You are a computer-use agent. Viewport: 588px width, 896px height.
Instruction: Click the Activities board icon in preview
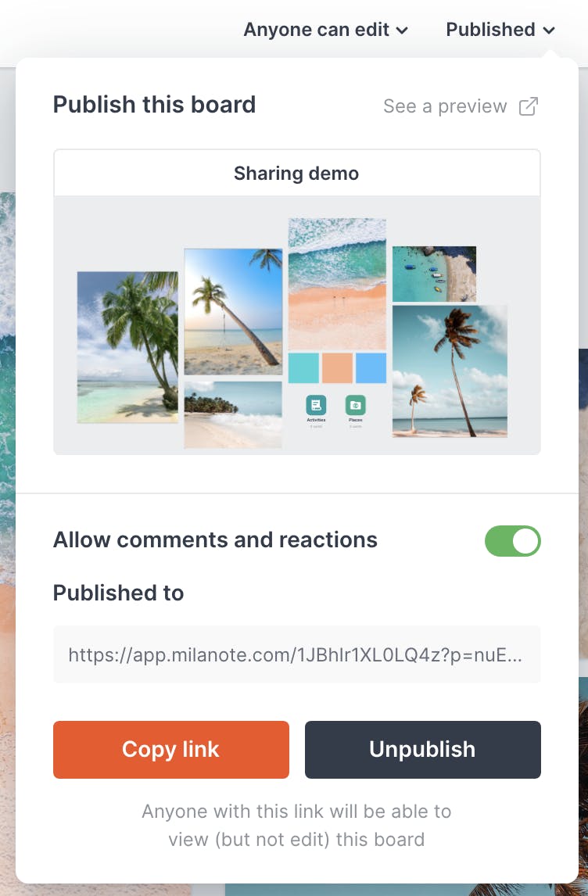[x=316, y=405]
